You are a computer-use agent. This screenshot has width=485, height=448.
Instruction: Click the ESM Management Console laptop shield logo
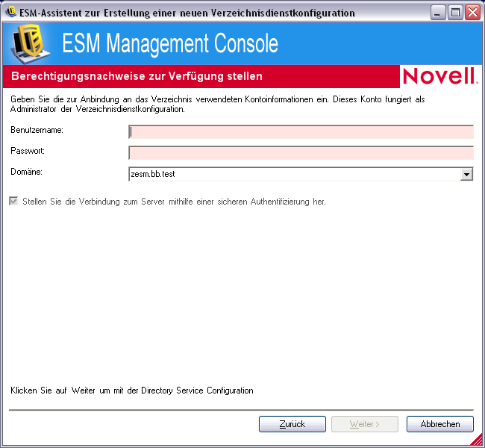pos(30,43)
